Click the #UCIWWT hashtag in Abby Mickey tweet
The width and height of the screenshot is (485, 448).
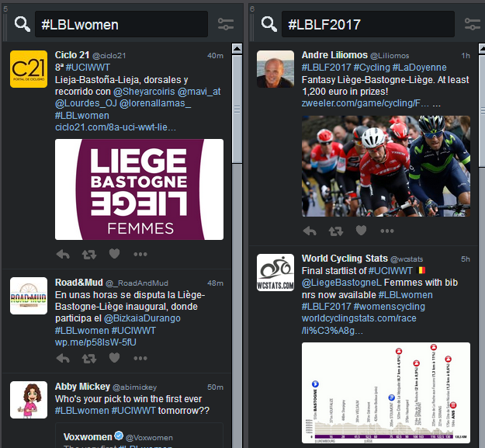(x=133, y=411)
